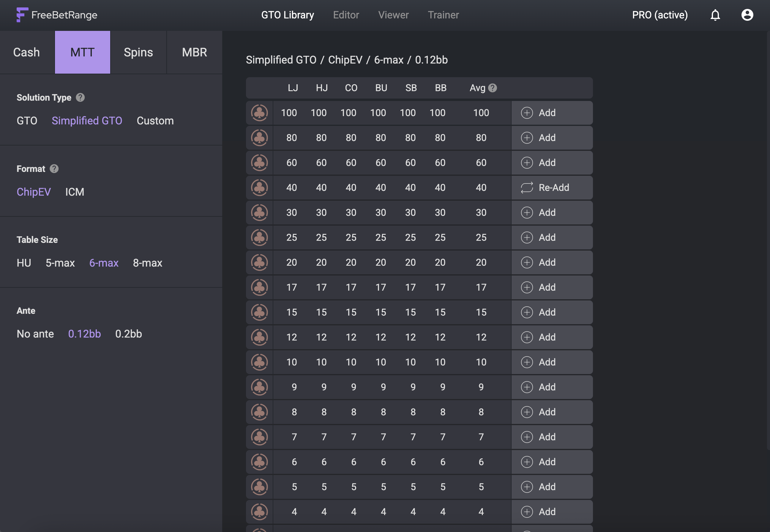Screen dimensions: 770x532
Task: Click the Format help question mark
Action: coord(54,169)
